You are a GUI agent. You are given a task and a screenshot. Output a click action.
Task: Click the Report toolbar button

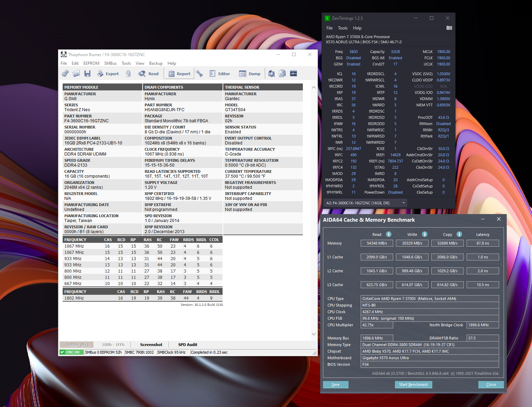click(x=179, y=73)
